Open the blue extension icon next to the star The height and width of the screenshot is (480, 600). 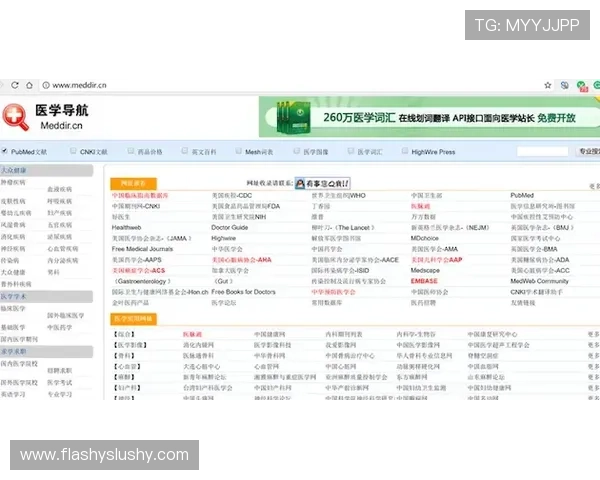click(564, 85)
